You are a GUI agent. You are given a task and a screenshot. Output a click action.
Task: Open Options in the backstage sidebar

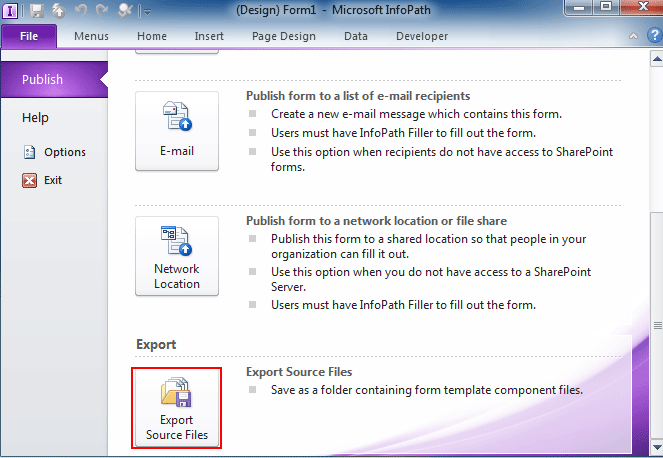pos(54,152)
